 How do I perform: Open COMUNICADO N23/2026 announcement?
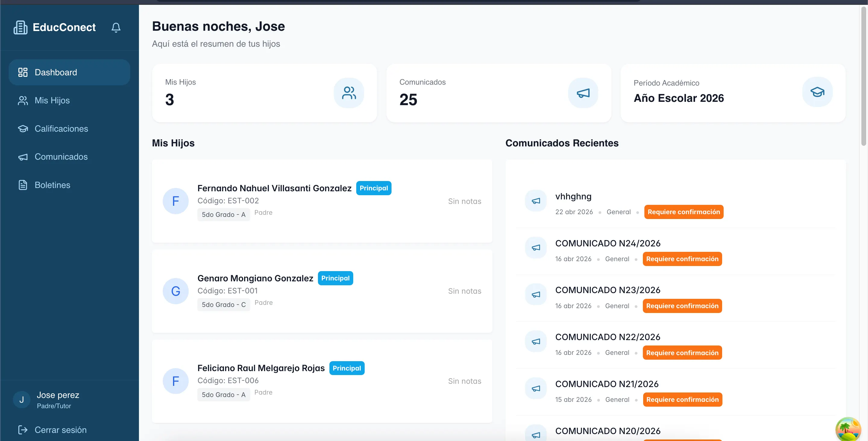(608, 290)
